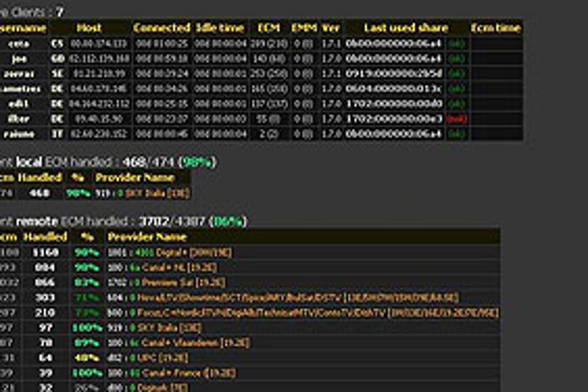Click the 48% handled percentage value
This screenshot has height=392, width=588.
tap(87, 358)
